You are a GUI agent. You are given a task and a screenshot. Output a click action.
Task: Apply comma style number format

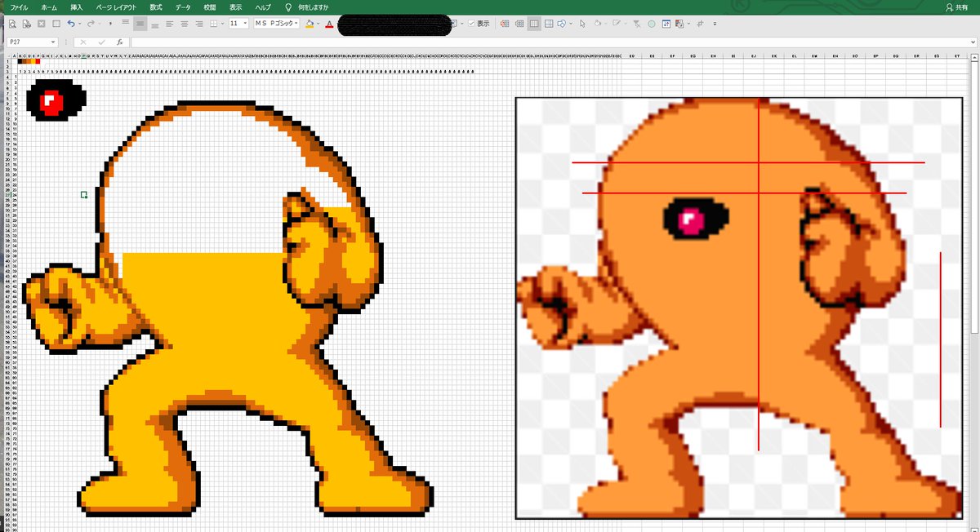(x=110, y=24)
